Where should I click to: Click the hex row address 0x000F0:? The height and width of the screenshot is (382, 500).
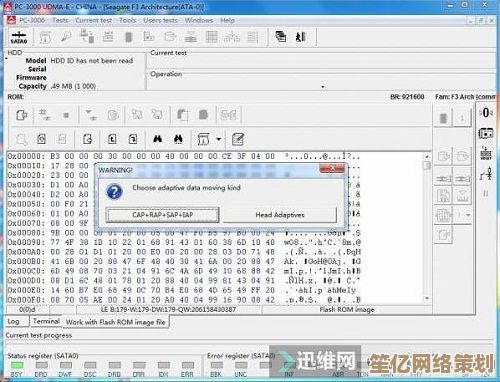tap(26, 300)
